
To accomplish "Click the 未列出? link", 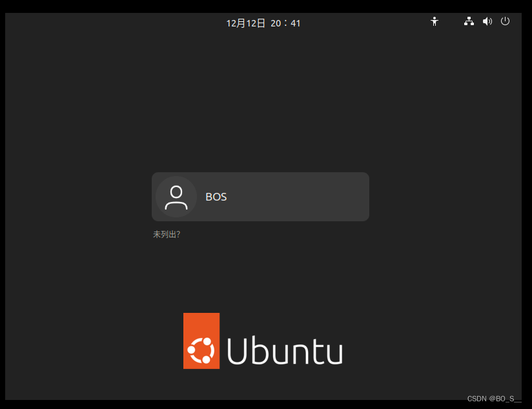I will coord(167,234).
